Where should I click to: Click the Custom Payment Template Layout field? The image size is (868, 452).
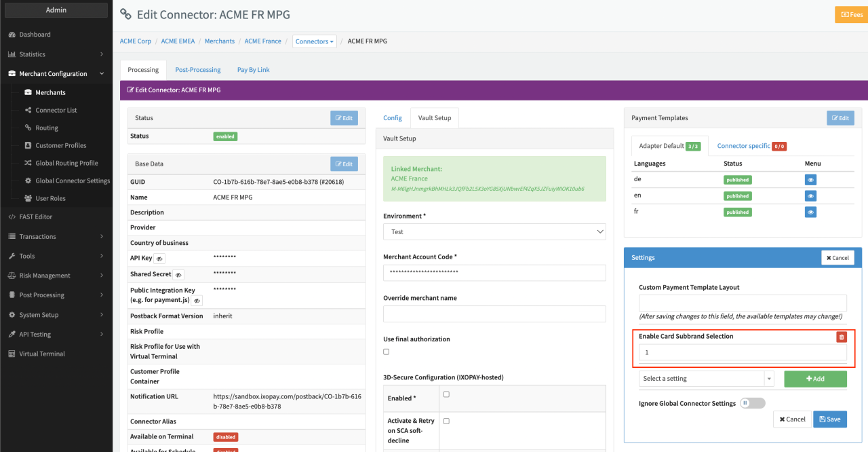(743, 303)
